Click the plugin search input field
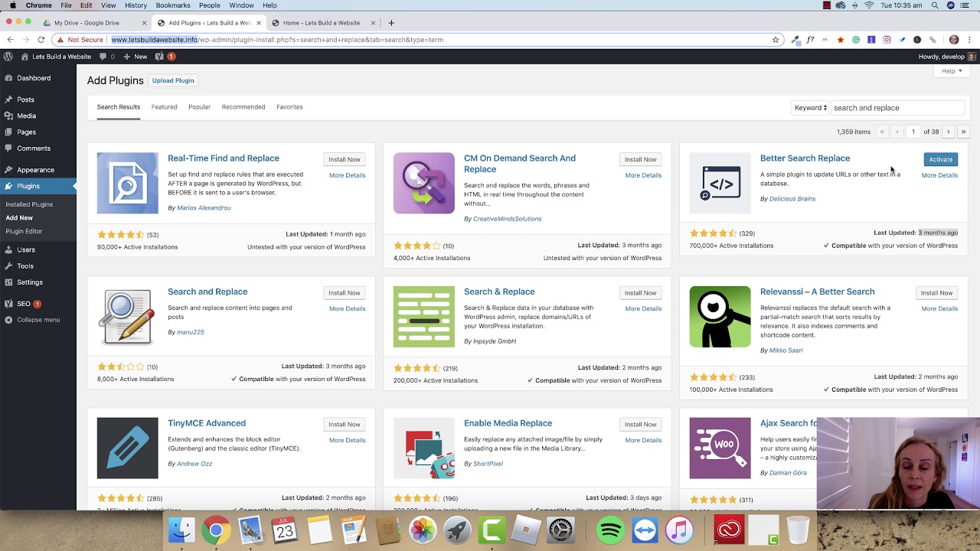Viewport: 980px width, 551px height. [x=897, y=108]
